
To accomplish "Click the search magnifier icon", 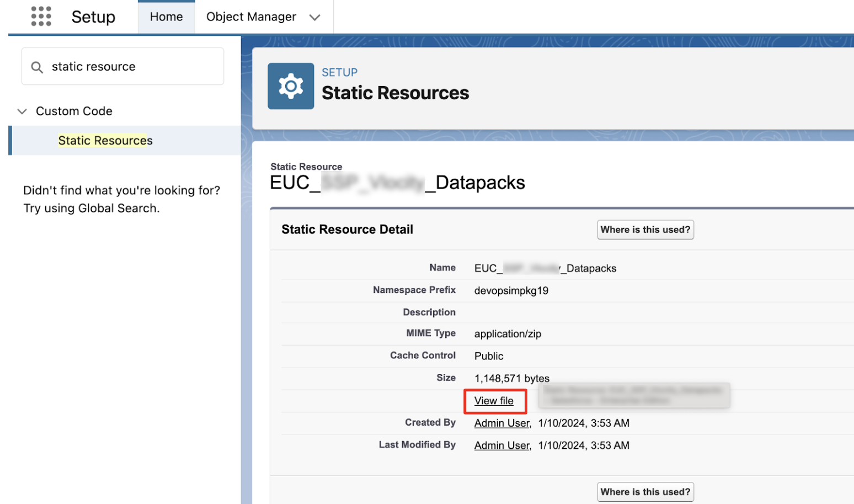I will click(x=37, y=67).
